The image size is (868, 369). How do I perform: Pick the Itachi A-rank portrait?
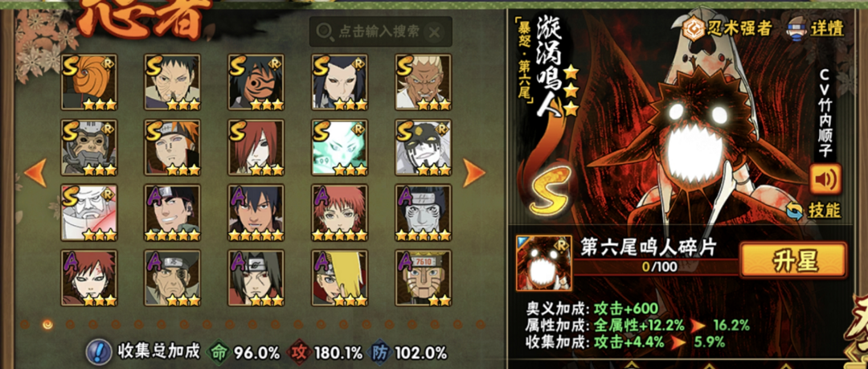point(256,277)
